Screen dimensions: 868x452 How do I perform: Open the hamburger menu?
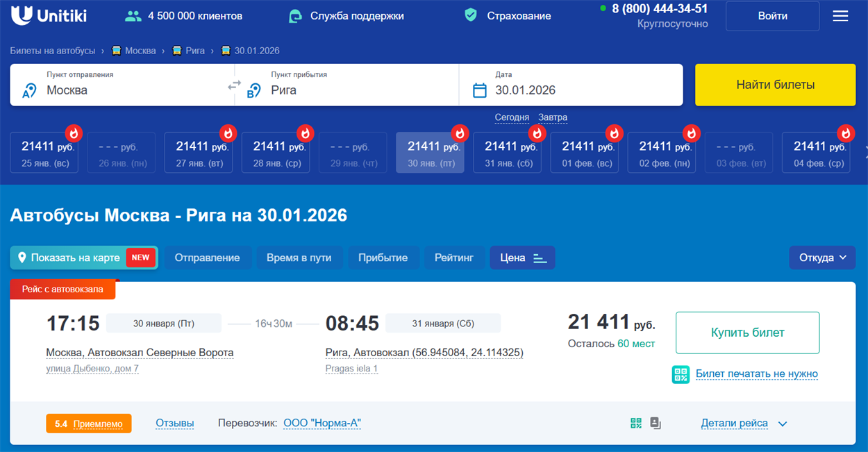840,16
